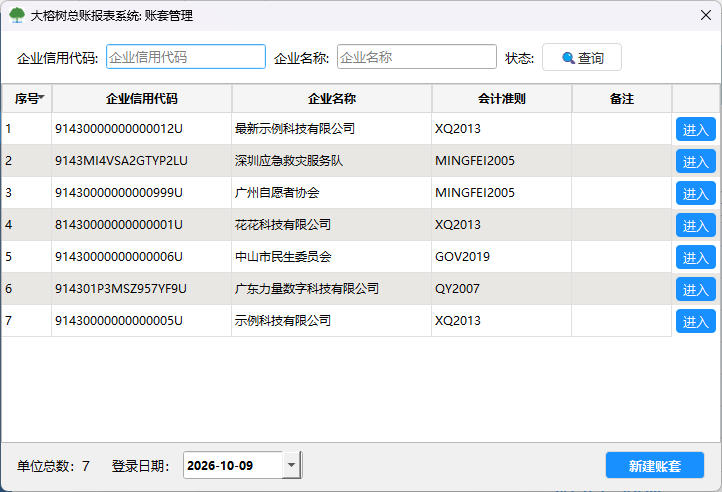Select the QY2007 accounting standard cell
Image resolution: width=722 pixels, height=492 pixels.
pos(501,288)
